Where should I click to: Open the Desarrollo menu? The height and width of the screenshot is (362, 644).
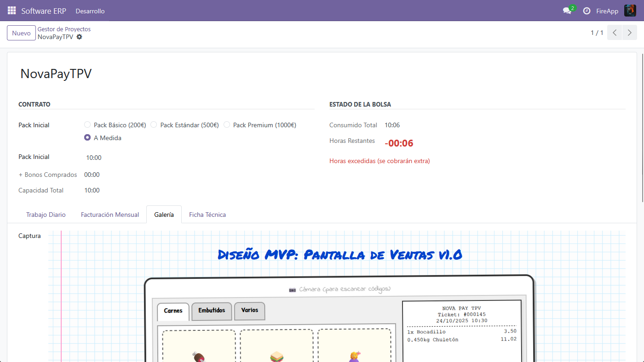pyautogui.click(x=90, y=11)
